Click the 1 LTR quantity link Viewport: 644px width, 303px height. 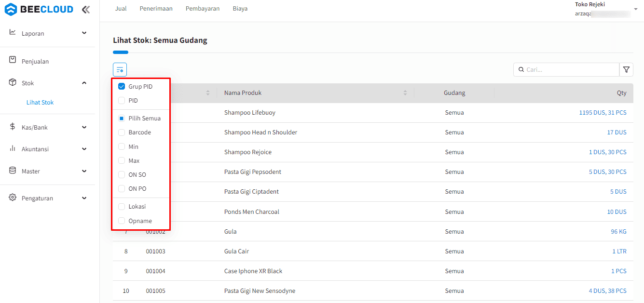point(619,251)
